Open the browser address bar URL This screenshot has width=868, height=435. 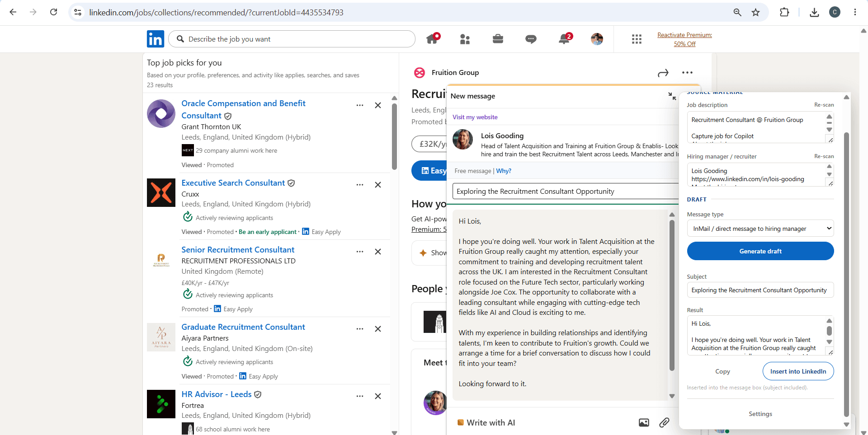[x=216, y=12]
